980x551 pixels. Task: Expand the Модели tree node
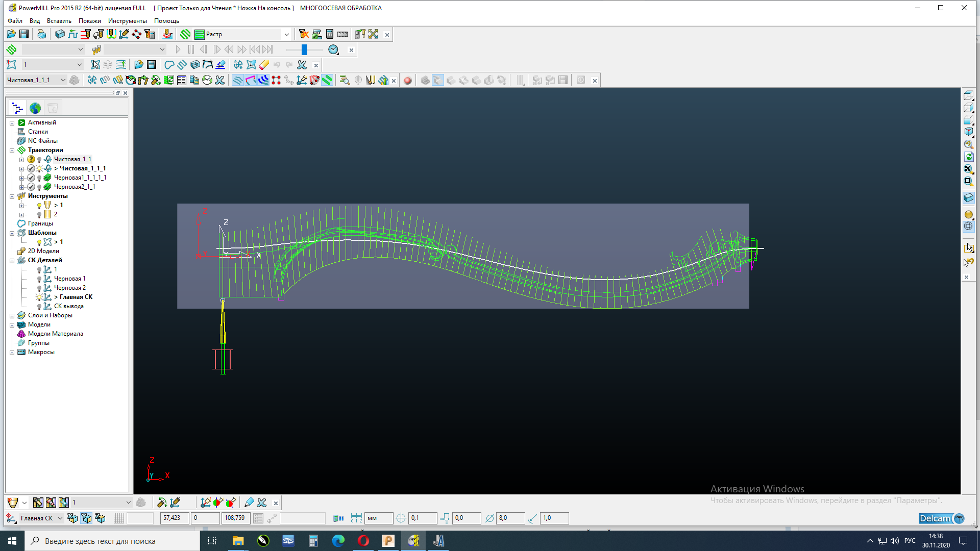[12, 325]
